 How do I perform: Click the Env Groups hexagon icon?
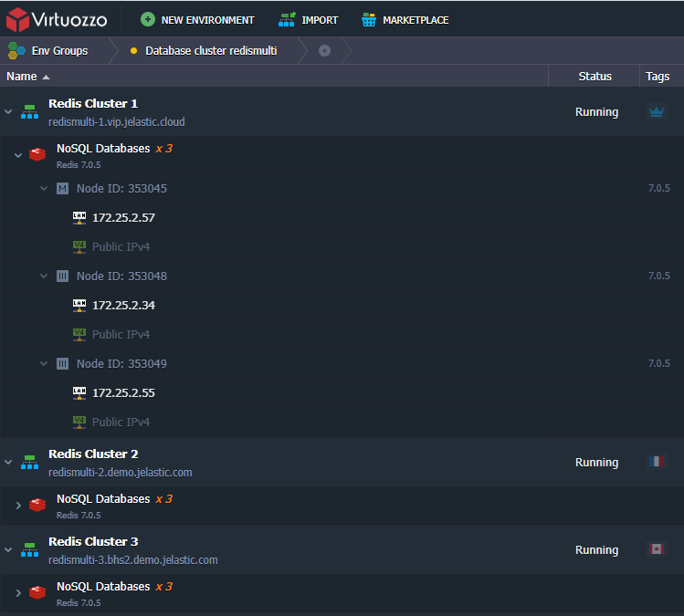coord(16,50)
